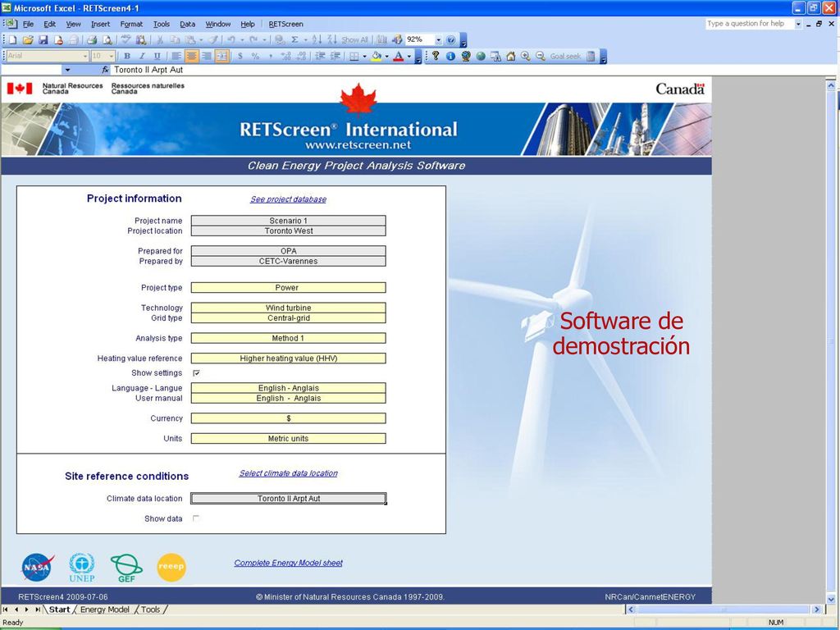Align text left with the toolbar icon
Image resolution: width=840 pixels, height=630 pixels.
click(176, 56)
